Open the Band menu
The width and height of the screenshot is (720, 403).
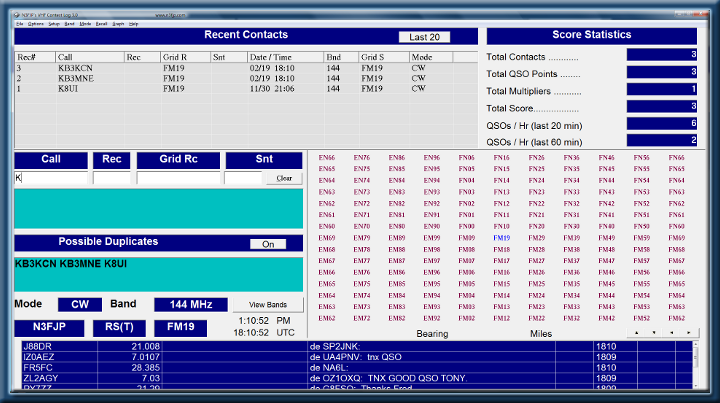tap(69, 24)
